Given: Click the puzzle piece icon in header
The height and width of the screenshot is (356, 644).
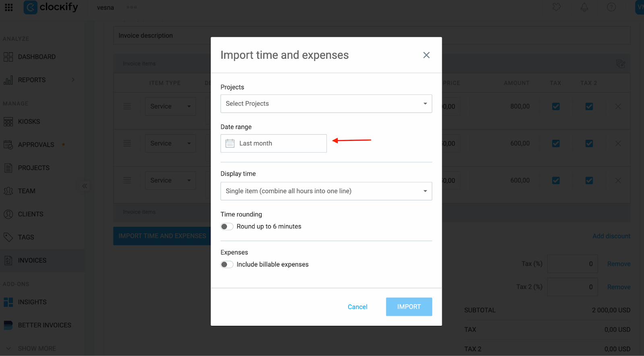Looking at the screenshot, I should tap(557, 7).
